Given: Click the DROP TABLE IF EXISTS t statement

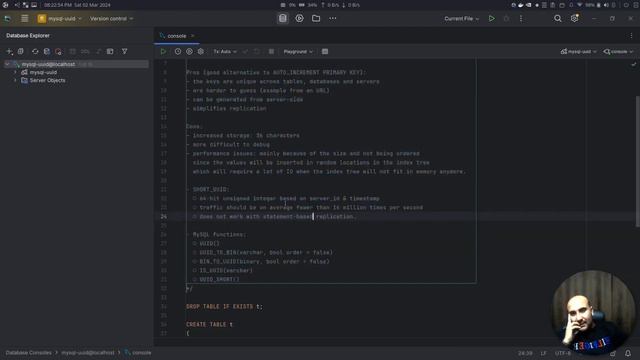Looking at the screenshot, I should pyautogui.click(x=224, y=306).
